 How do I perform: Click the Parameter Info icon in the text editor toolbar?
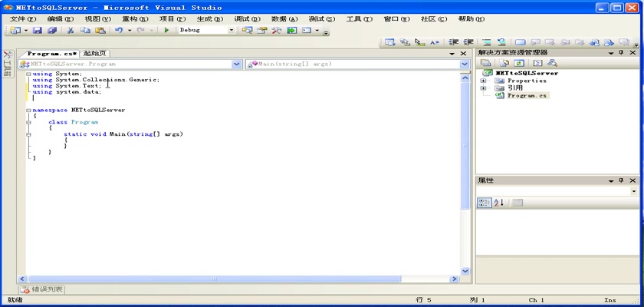click(x=405, y=42)
